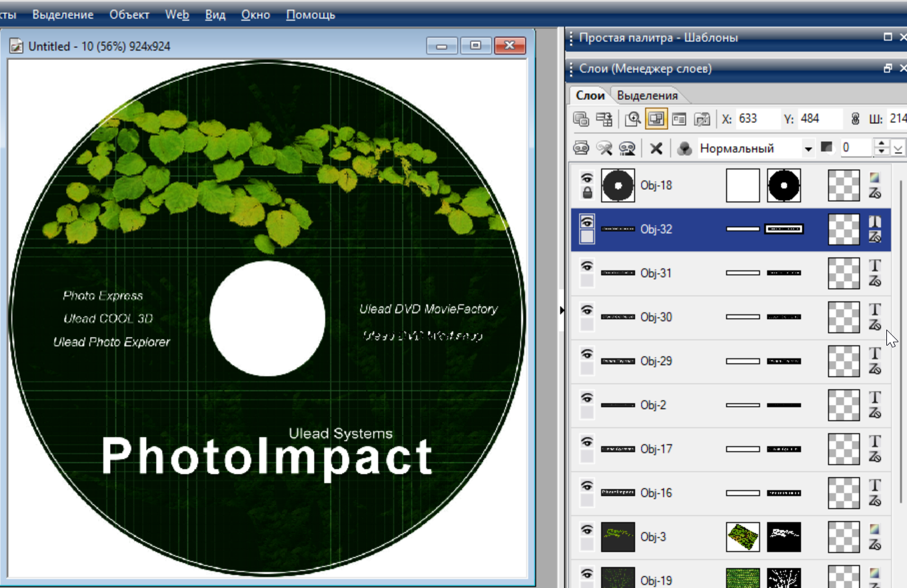Click the first layer toolbar icon with overlapping squares
This screenshot has height=588, width=907.
581,119
